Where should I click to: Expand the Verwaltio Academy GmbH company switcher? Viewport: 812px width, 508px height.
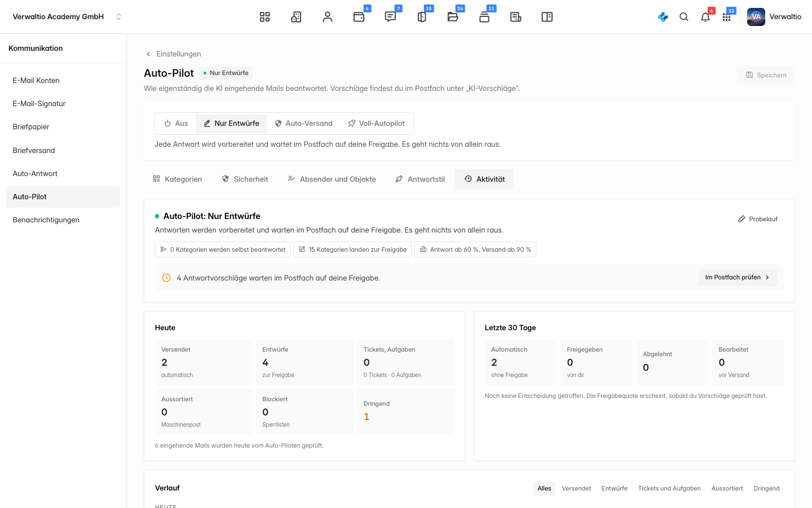[x=67, y=17]
